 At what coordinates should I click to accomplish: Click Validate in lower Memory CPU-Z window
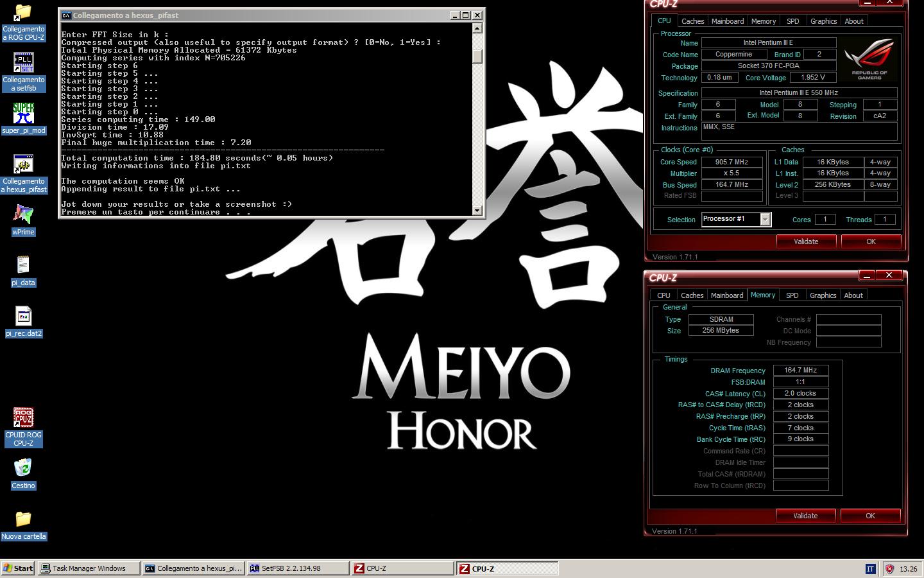805,516
